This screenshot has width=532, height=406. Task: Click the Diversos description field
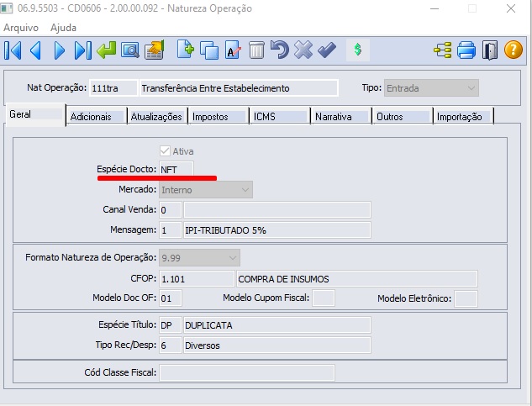(277, 345)
